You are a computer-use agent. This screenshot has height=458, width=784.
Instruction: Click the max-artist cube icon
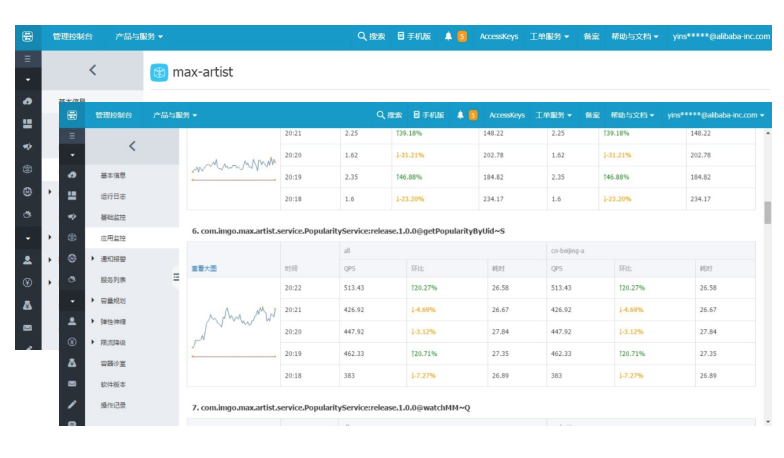click(159, 73)
